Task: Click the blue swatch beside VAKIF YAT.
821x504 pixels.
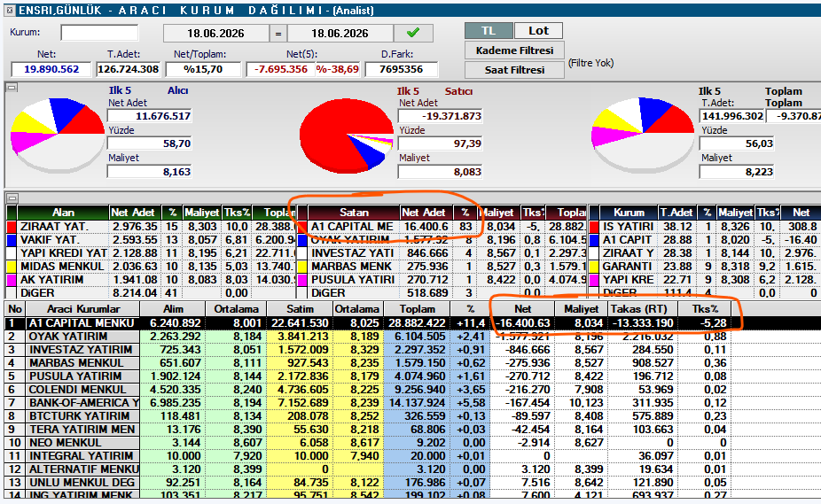Action: coord(12,240)
